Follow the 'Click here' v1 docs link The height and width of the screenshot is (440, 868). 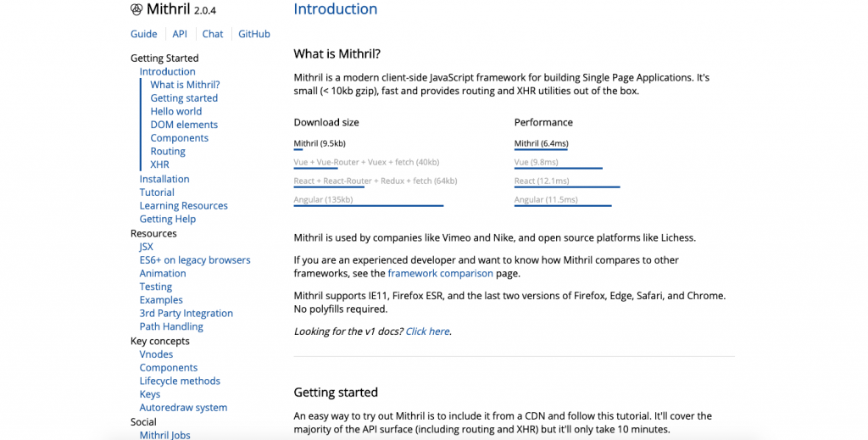pos(427,331)
